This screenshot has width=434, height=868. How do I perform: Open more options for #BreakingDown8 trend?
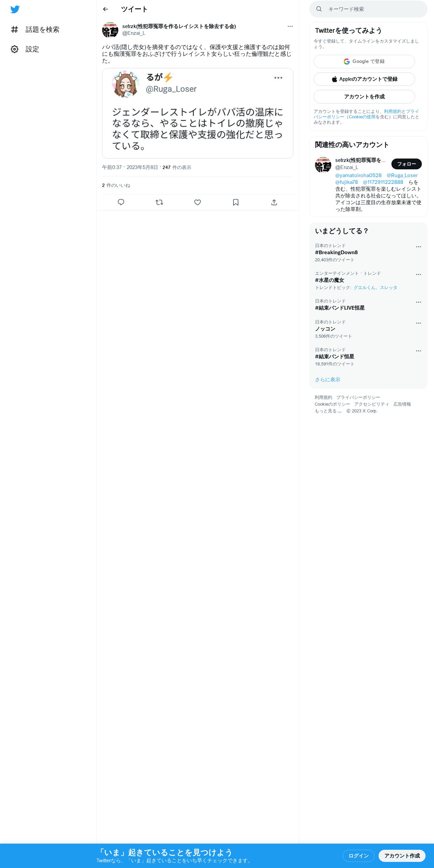click(418, 247)
